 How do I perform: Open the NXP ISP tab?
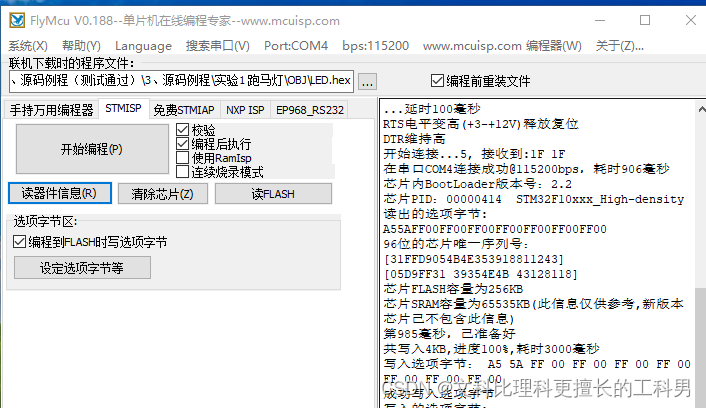(245, 110)
